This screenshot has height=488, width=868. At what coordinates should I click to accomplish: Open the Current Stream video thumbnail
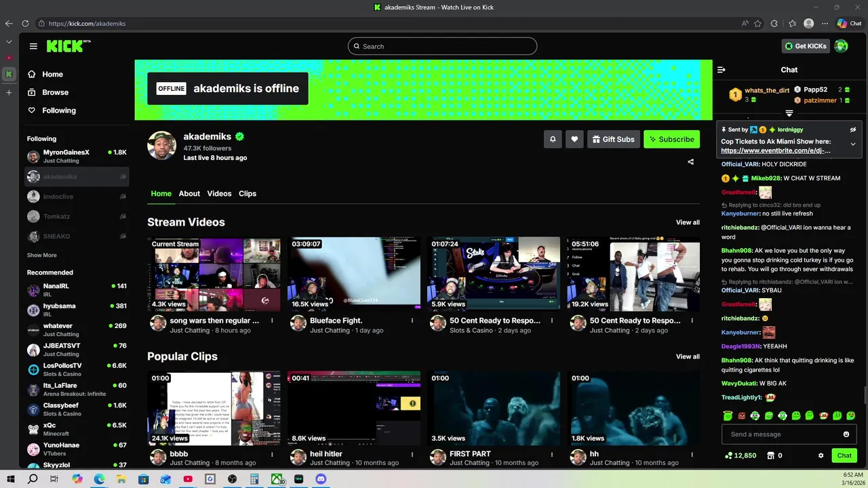tap(214, 274)
